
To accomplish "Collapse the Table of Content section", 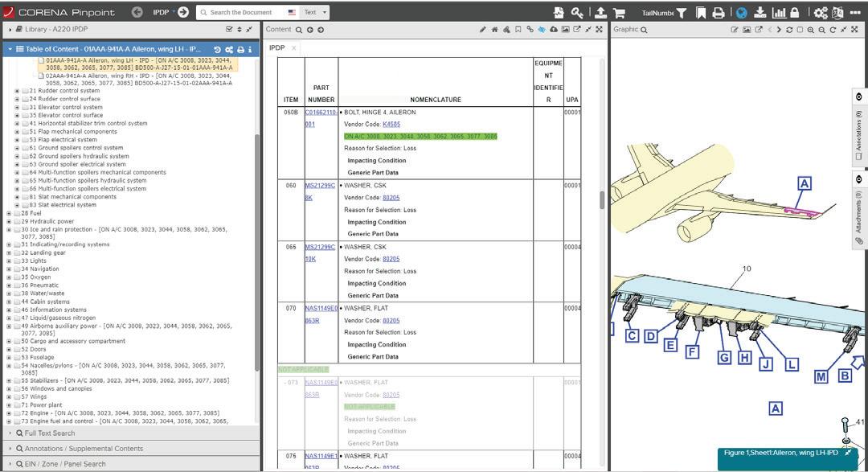I will point(10,49).
